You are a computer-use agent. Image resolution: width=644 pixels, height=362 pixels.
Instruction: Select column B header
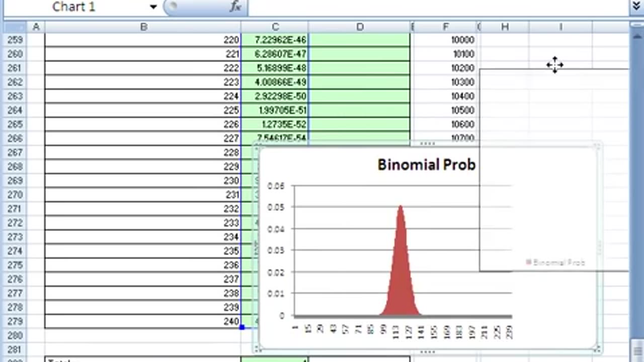pyautogui.click(x=143, y=27)
